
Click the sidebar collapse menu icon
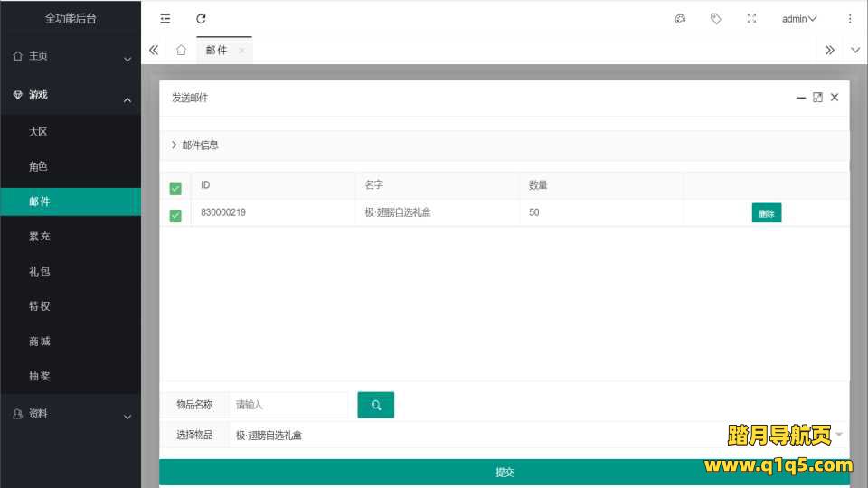tap(165, 19)
